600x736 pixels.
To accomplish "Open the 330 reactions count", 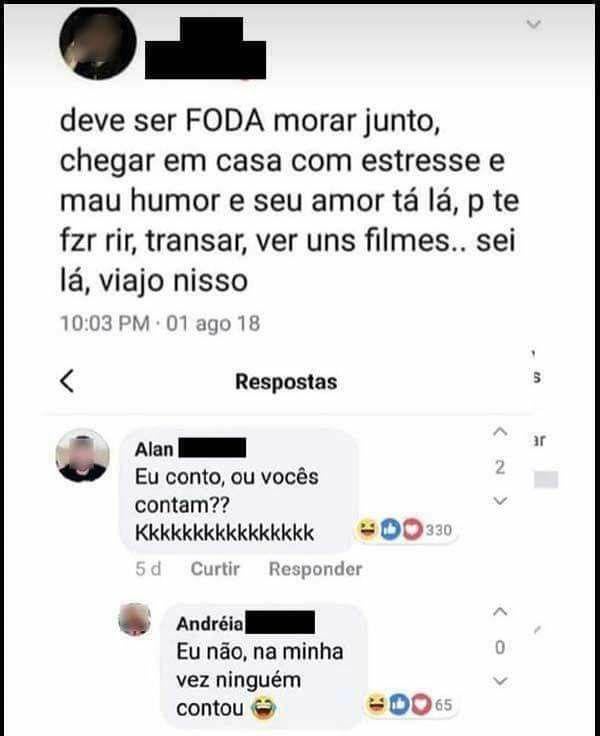I will tap(439, 530).
